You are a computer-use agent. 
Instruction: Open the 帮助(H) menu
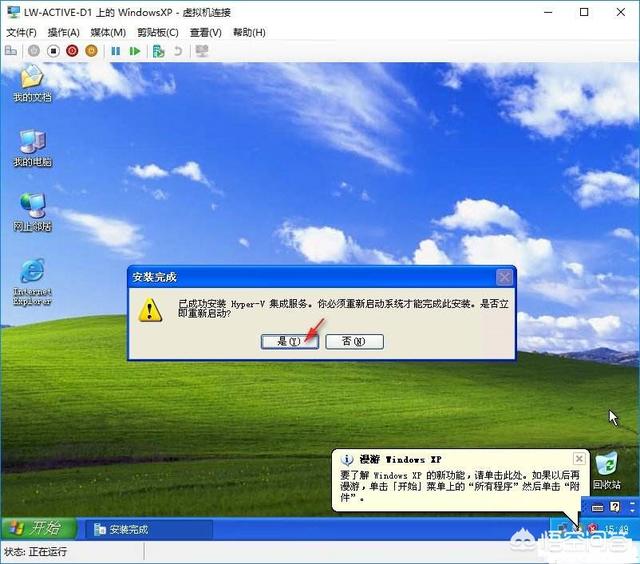tap(249, 32)
